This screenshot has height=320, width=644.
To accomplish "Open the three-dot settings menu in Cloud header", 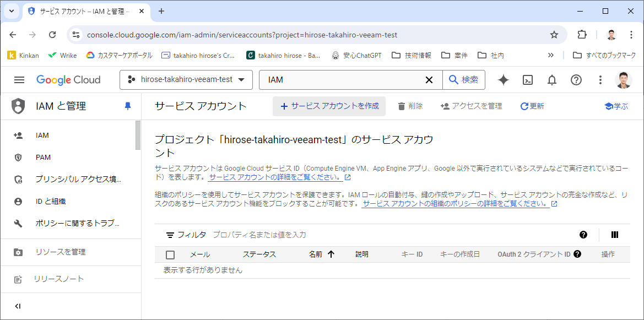I will point(600,80).
